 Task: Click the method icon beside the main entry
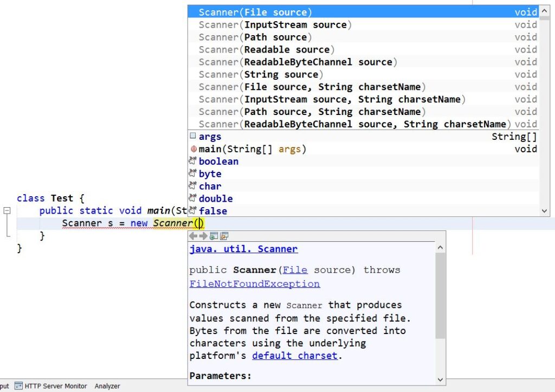[x=192, y=149]
